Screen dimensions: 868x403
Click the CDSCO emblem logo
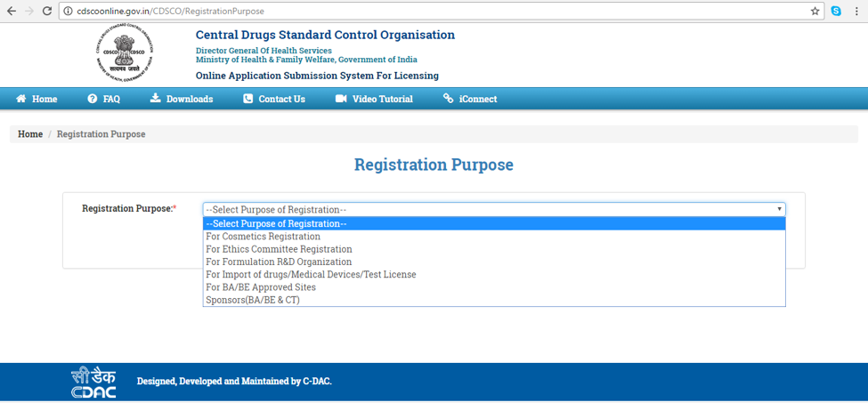126,54
